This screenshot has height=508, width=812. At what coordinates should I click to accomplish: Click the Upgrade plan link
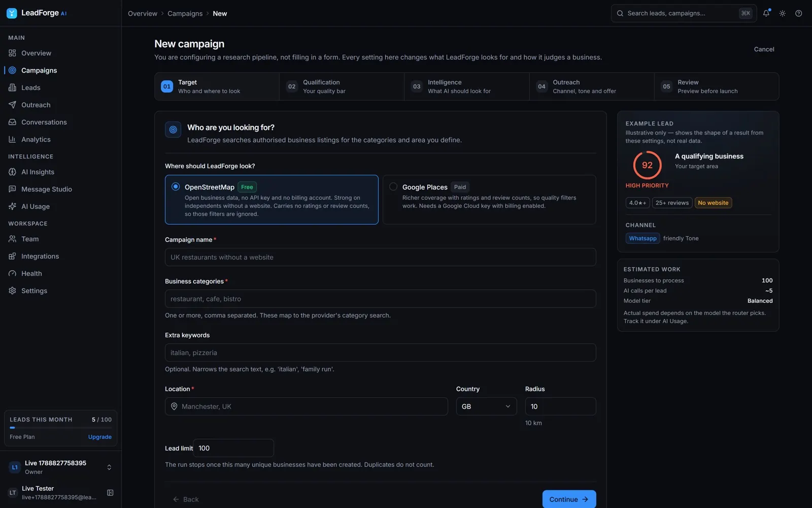point(100,437)
